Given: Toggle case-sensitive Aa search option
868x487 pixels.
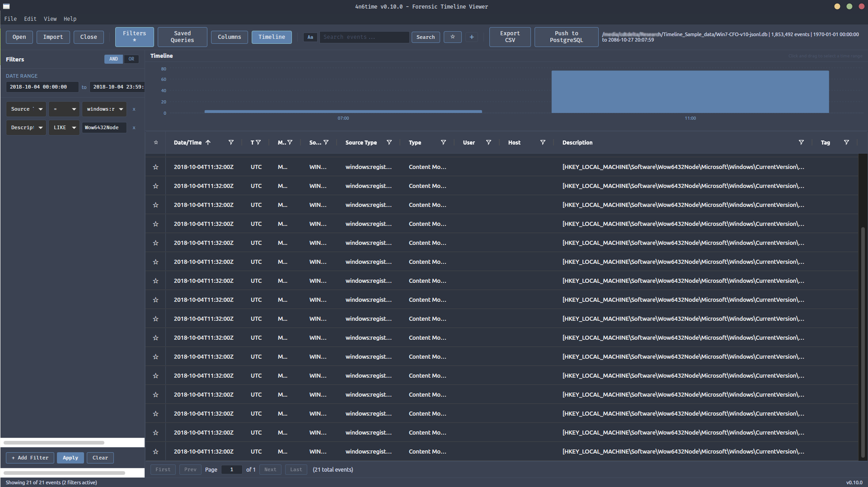Looking at the screenshot, I should point(310,37).
